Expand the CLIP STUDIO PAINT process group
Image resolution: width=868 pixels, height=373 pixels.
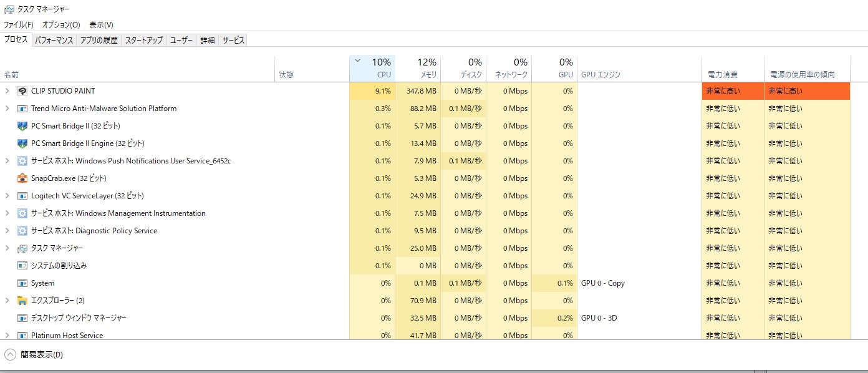point(7,91)
